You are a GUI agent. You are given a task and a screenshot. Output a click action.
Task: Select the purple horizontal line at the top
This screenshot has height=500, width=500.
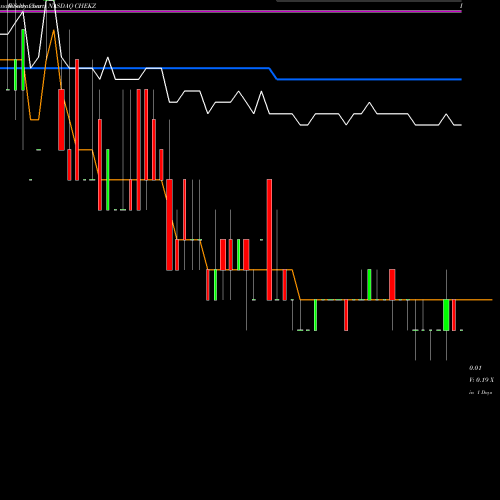tap(231, 12)
